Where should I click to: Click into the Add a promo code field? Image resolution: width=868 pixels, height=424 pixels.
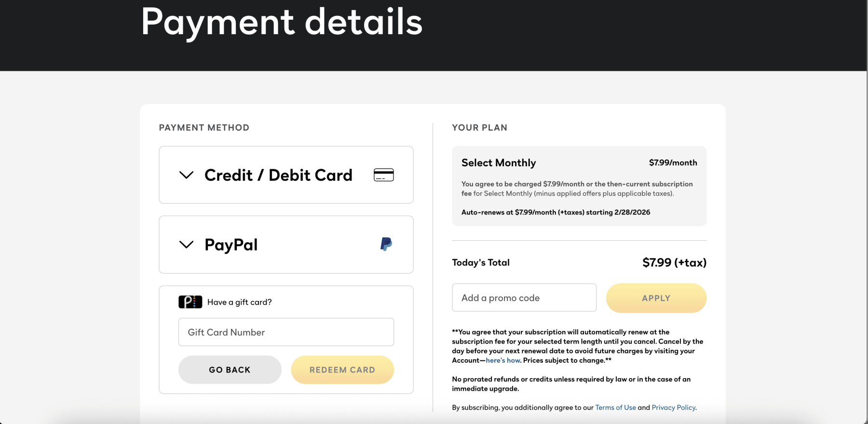coord(524,298)
